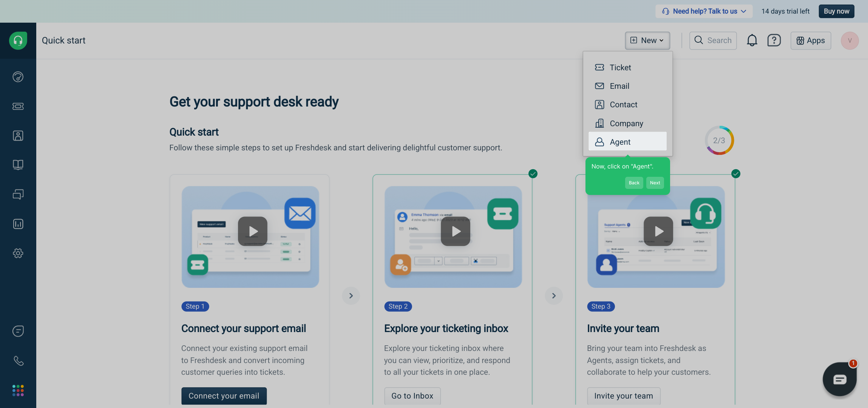868x408 pixels.
Task: Click the Search input field
Action: [713, 40]
